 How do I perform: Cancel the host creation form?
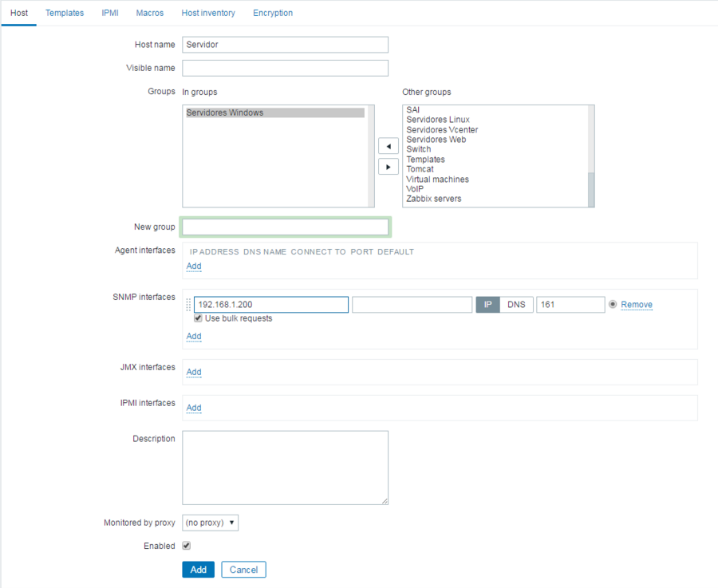click(x=243, y=570)
